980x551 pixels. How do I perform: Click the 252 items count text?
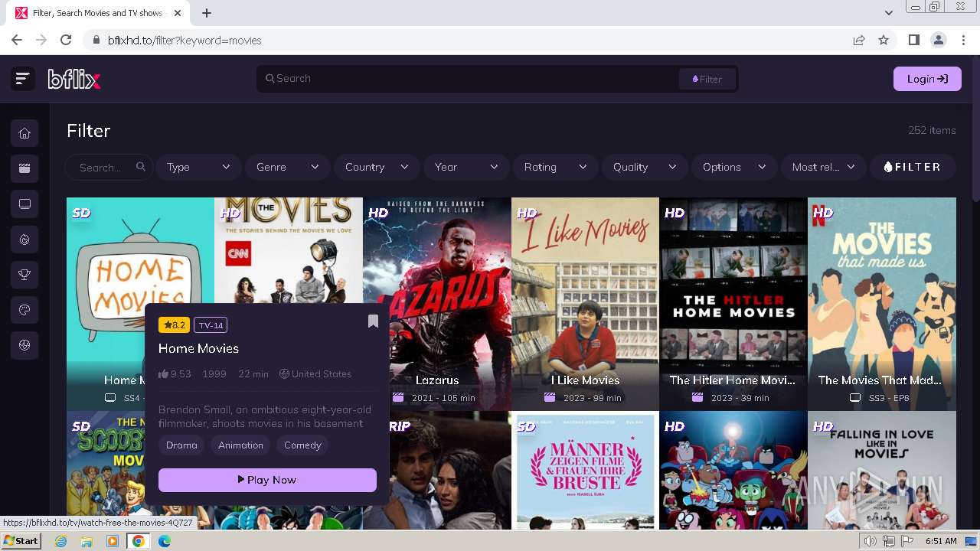932,130
